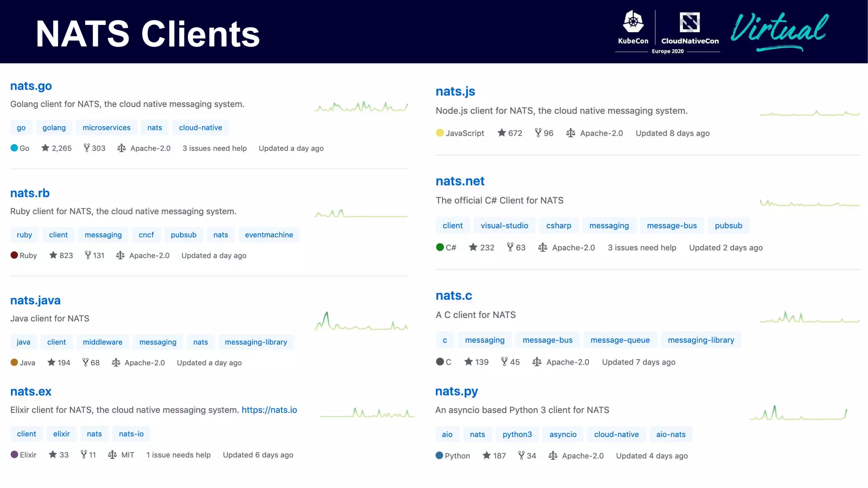Click the star icon for nats.py
Image resolution: width=868 pixels, height=488 pixels.
coord(487,455)
